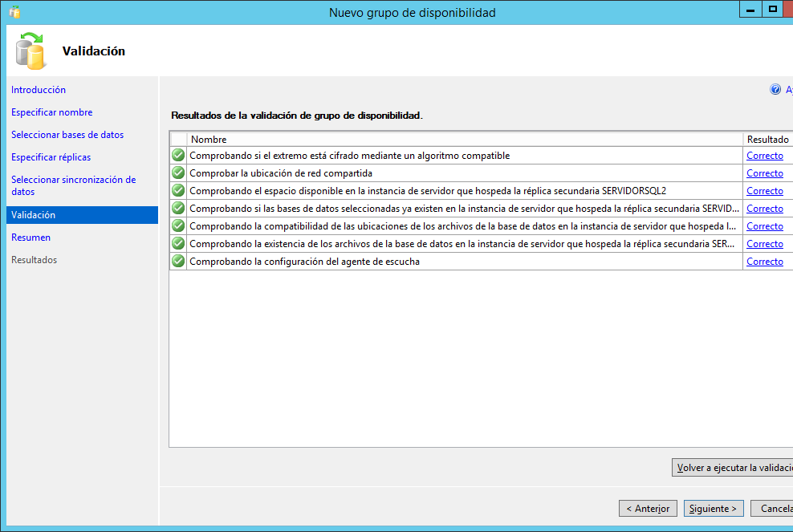Image resolution: width=793 pixels, height=532 pixels.
Task: Click the Anterior button to go back
Action: [647, 508]
